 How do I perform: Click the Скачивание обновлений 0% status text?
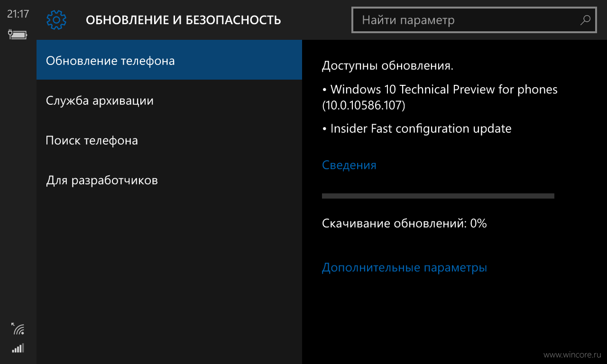pos(405,223)
